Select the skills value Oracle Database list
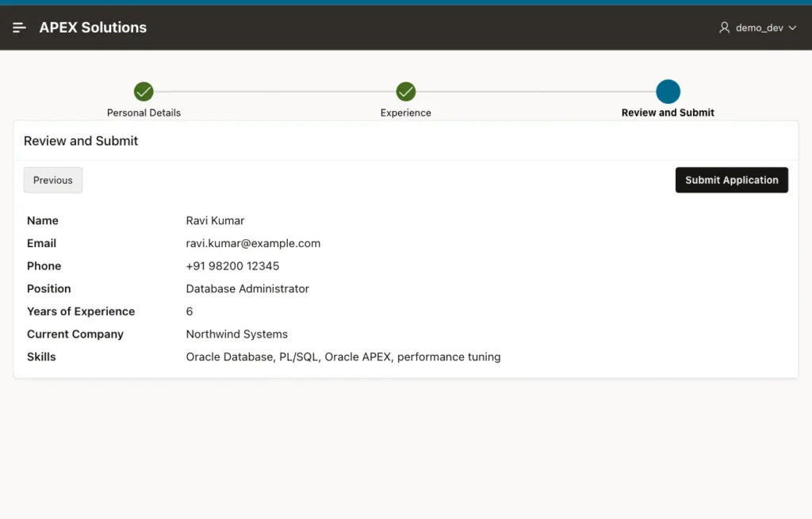The image size is (812, 519). (343, 357)
